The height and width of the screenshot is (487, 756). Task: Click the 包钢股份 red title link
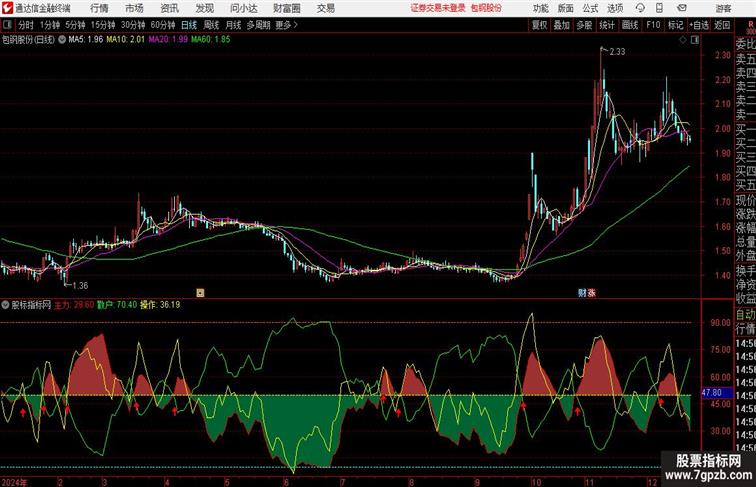[x=486, y=8]
